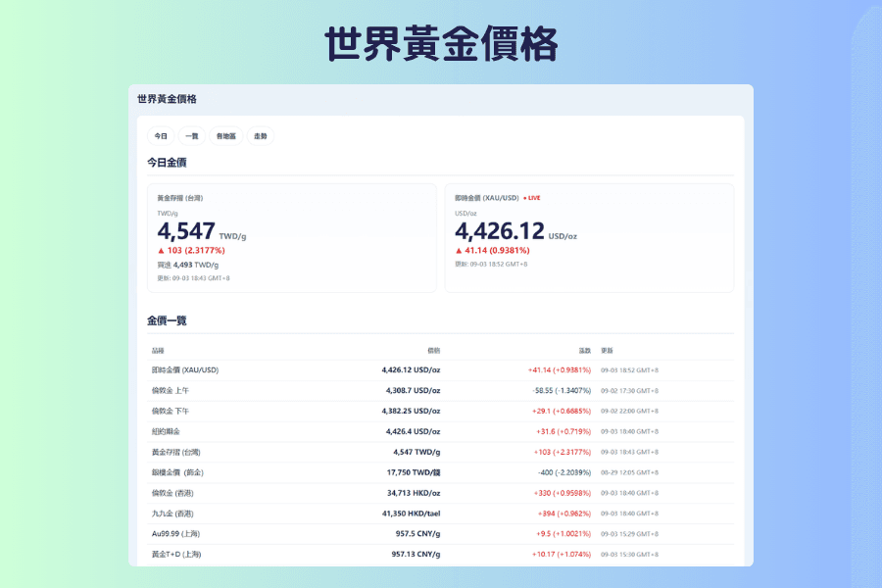Click the +9.5 (+1.0021%) change cell
This screenshot has width=882, height=588.
(x=563, y=534)
